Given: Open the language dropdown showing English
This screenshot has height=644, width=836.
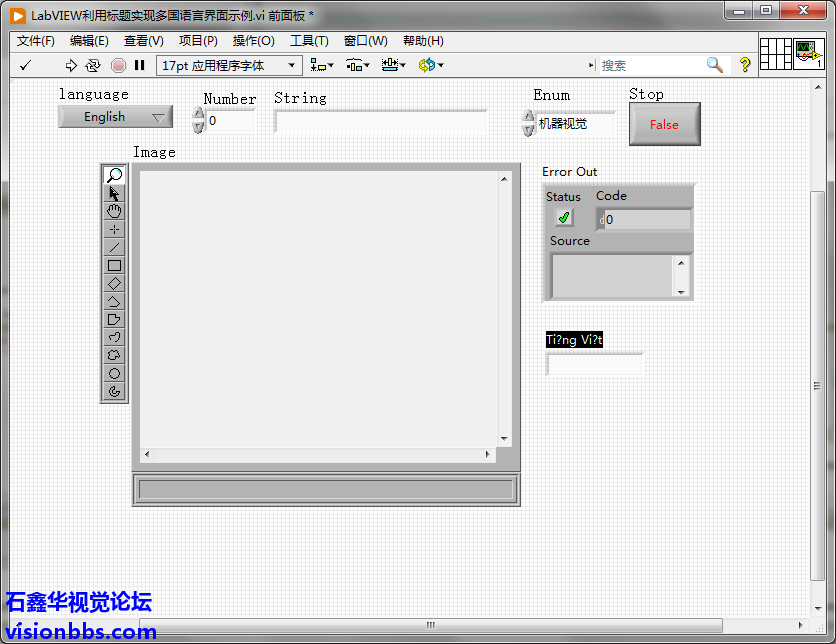Looking at the screenshot, I should point(115,117).
